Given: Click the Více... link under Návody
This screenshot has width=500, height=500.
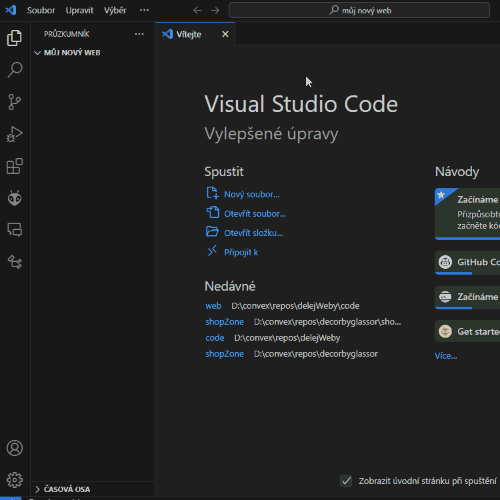Looking at the screenshot, I should click(446, 356).
